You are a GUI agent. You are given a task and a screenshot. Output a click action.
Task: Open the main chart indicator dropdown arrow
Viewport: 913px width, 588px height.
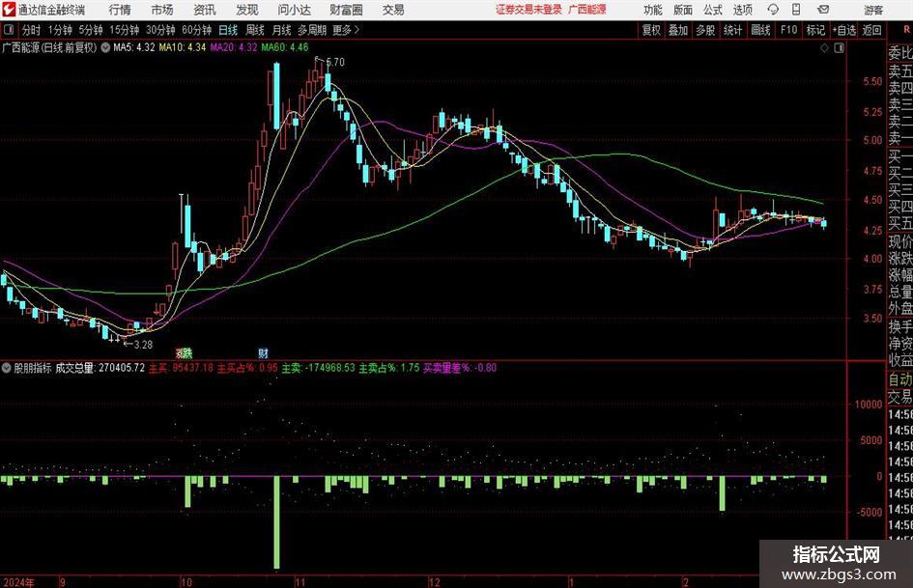click(x=105, y=47)
